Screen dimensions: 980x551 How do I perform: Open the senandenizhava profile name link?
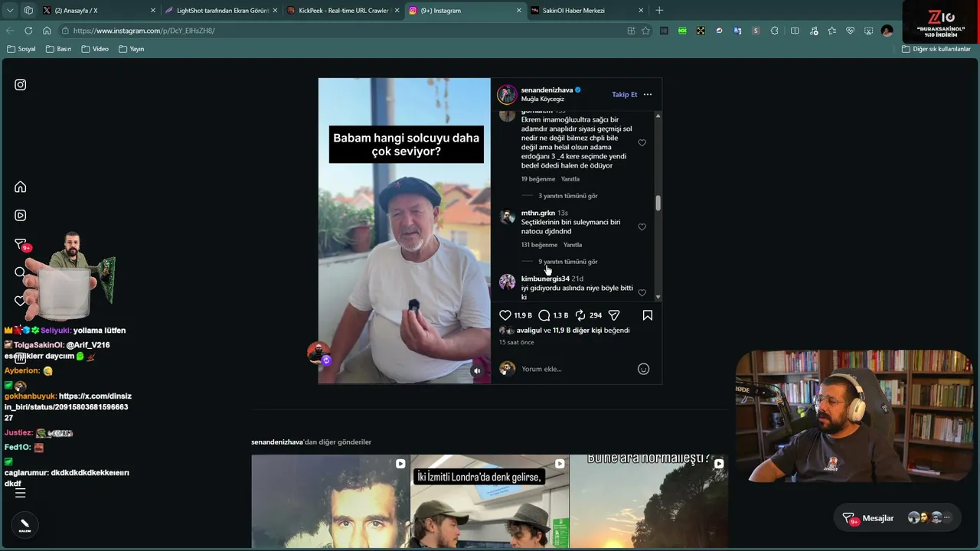[x=547, y=90]
